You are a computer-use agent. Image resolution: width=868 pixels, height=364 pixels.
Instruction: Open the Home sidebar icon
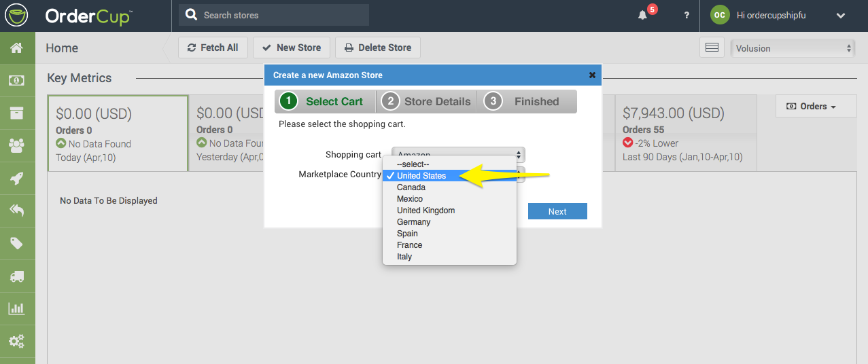17,48
